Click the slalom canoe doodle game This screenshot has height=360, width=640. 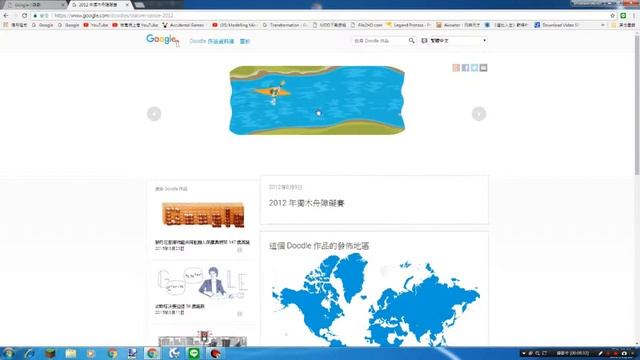(317, 100)
